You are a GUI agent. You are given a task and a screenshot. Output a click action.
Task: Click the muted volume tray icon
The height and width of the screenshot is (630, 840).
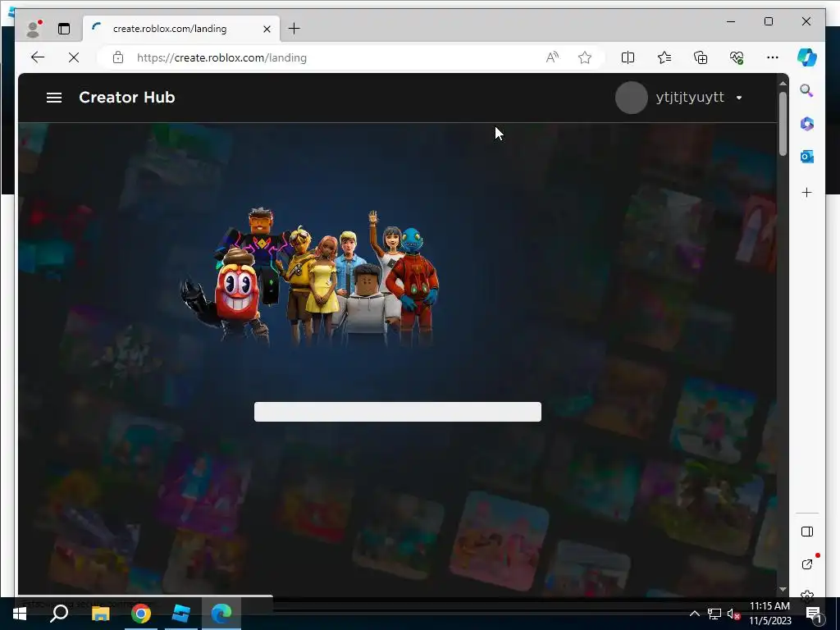click(x=734, y=614)
